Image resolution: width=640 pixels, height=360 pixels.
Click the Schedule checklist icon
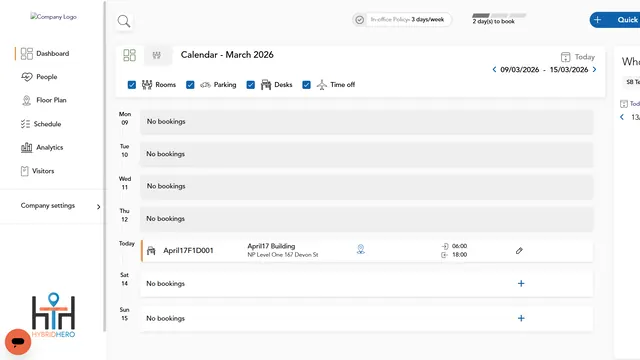pyautogui.click(x=25, y=124)
